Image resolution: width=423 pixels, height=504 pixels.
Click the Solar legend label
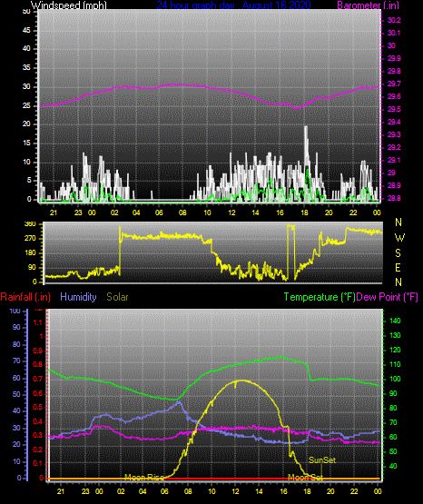[117, 297]
